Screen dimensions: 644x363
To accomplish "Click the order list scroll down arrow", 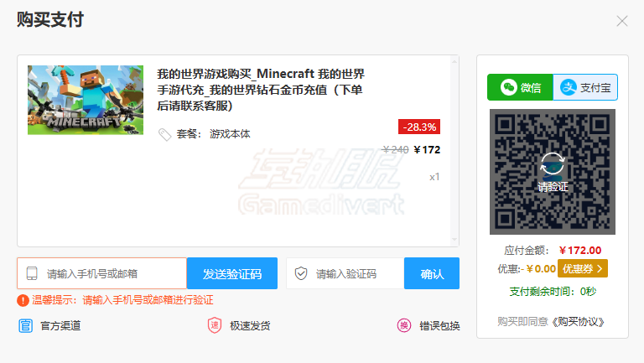I will tap(454, 240).
